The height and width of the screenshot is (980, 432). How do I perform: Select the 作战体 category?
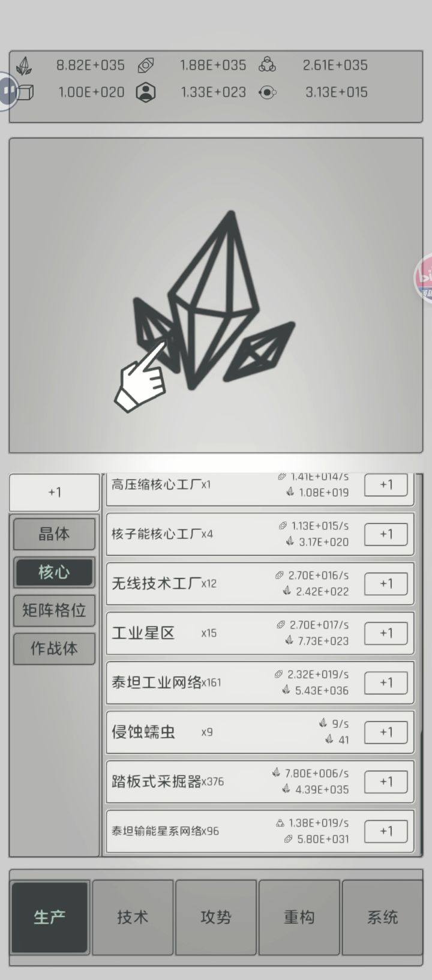click(x=54, y=648)
